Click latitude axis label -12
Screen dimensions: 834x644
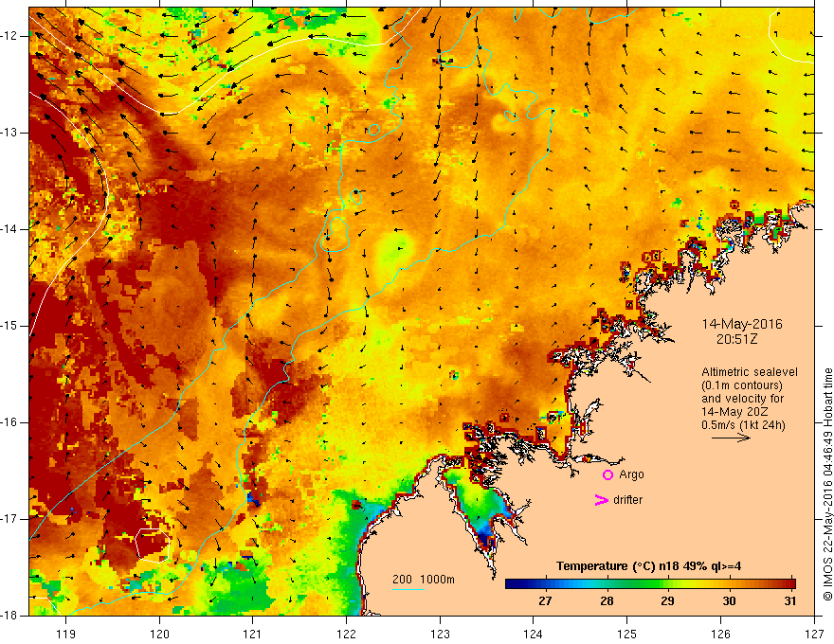click(x=9, y=36)
